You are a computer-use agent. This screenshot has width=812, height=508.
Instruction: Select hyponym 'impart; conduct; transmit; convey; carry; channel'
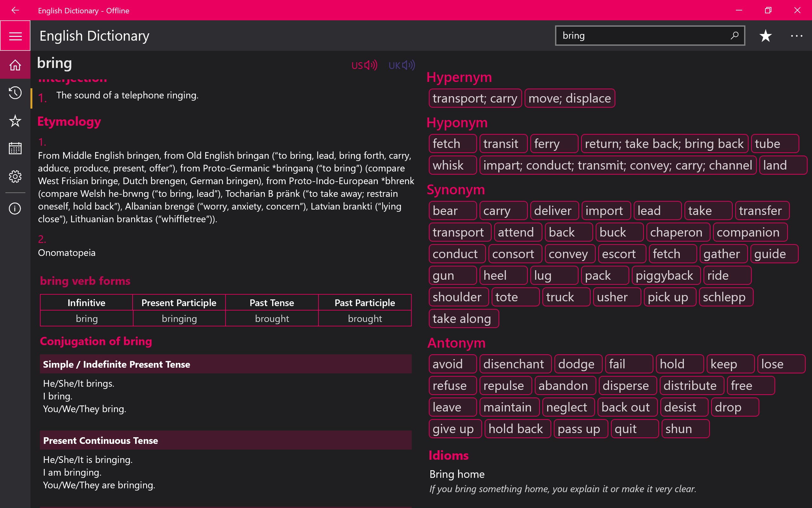click(x=618, y=165)
